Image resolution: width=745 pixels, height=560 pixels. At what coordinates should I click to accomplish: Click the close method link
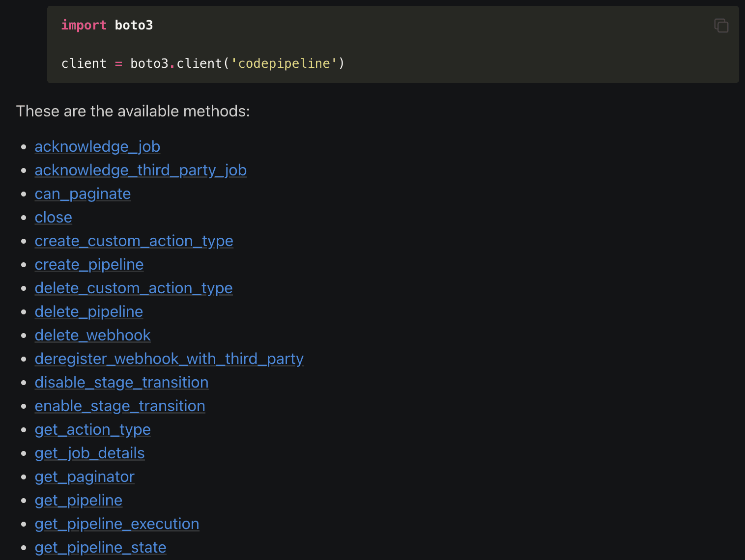(53, 217)
